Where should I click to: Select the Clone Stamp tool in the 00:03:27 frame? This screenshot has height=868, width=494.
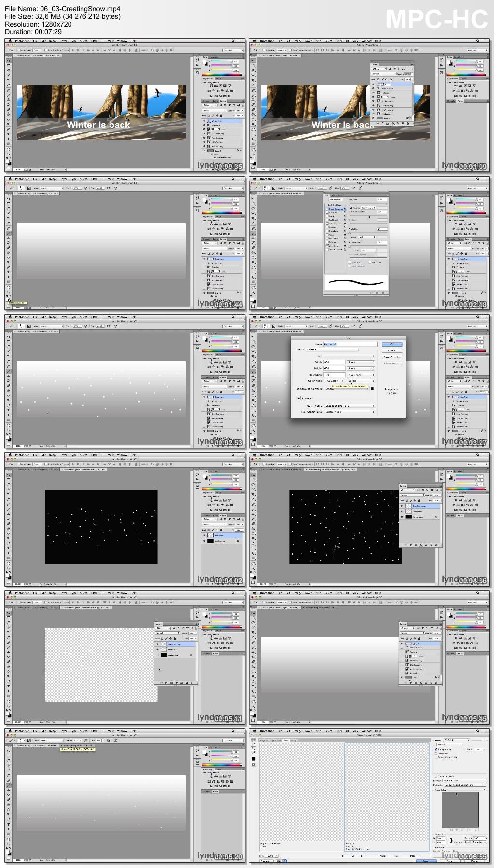pyautogui.click(x=253, y=376)
